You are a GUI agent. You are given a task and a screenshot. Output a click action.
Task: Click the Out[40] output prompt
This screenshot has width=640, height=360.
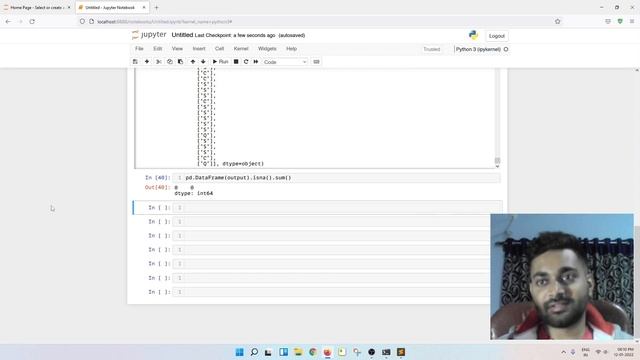point(157,187)
